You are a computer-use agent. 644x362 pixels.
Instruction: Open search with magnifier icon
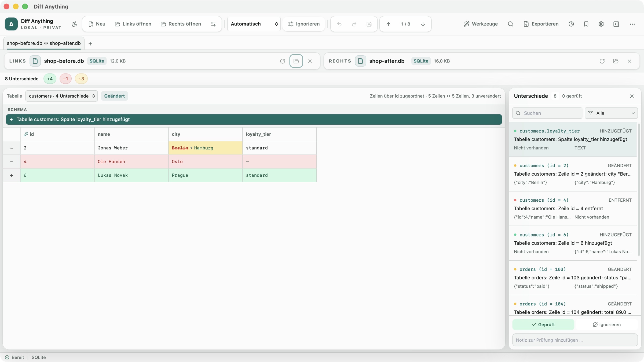point(510,24)
